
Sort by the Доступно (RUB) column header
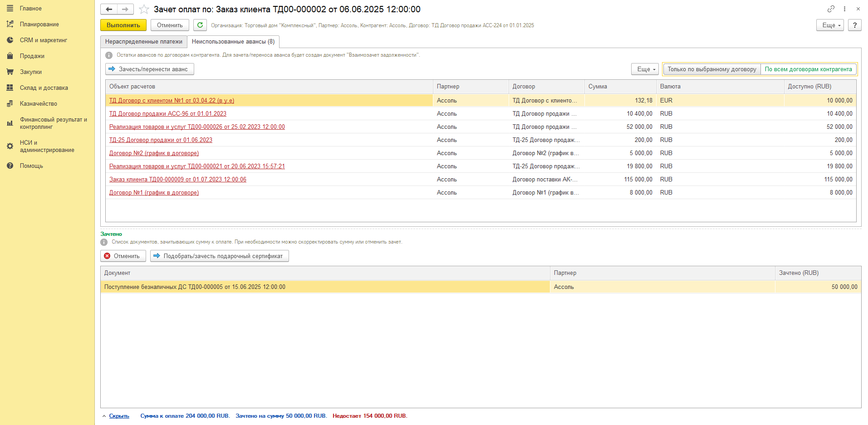820,87
